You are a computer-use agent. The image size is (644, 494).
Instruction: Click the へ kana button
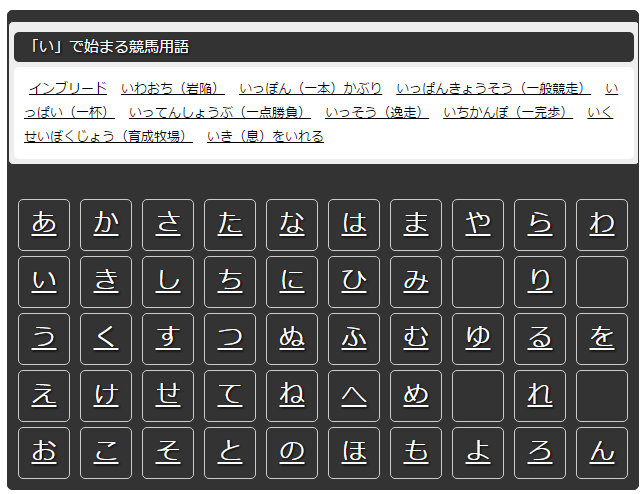(x=354, y=396)
